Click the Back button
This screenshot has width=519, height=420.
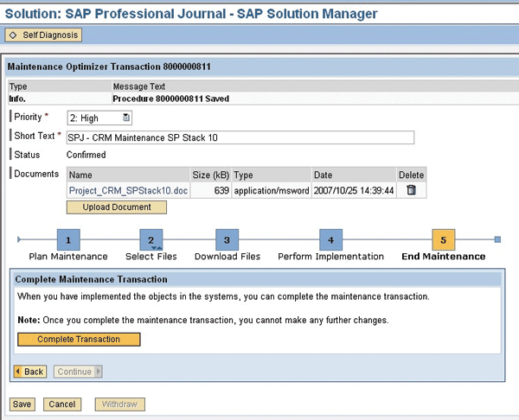pos(30,372)
